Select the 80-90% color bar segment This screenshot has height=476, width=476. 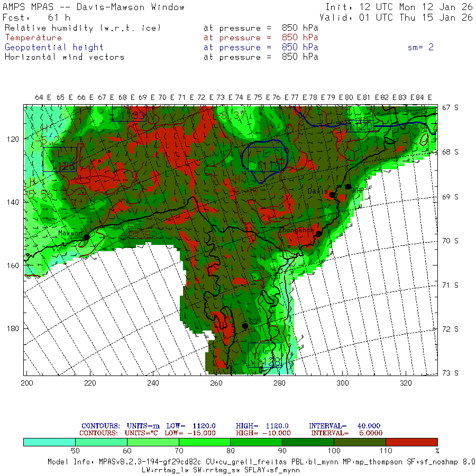tap(256, 442)
